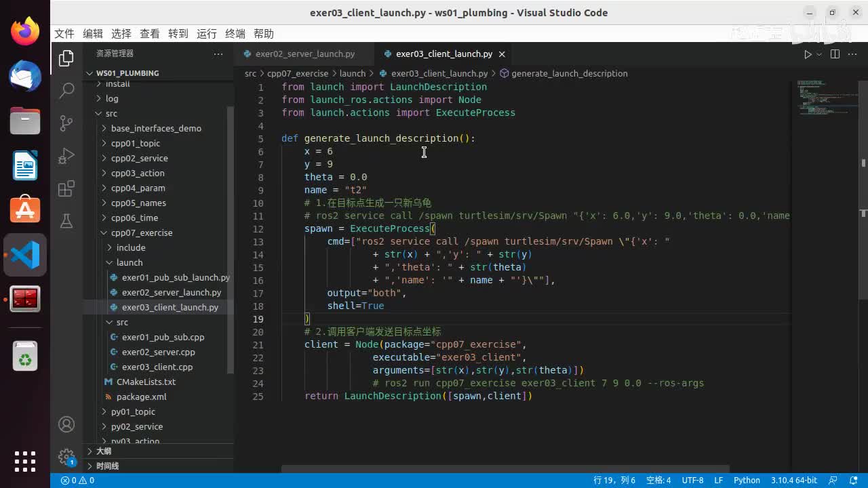
Task: Open the 文件 menu
Action: (x=64, y=34)
